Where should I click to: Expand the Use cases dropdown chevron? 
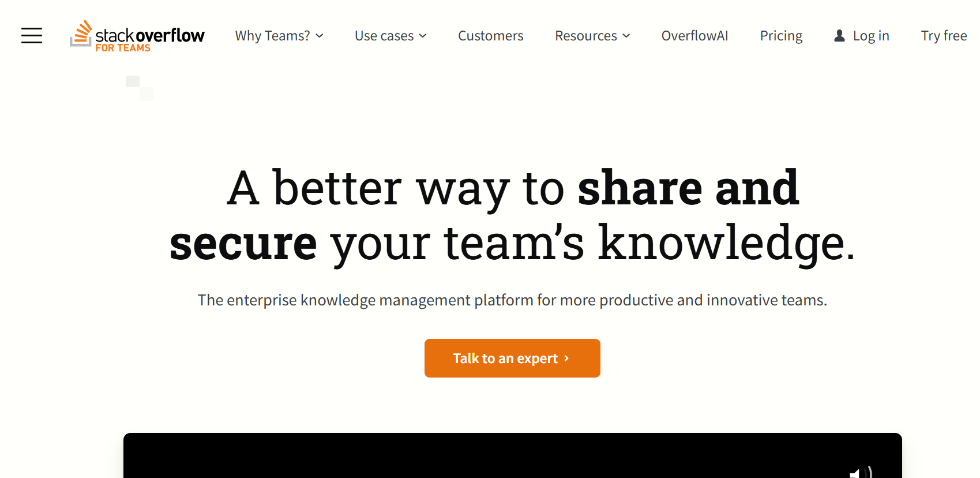423,36
